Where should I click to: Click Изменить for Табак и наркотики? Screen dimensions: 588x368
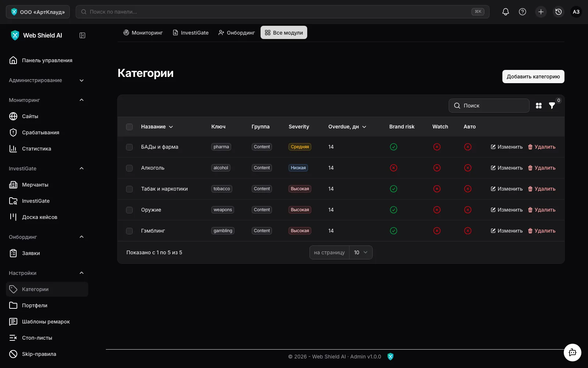point(507,189)
